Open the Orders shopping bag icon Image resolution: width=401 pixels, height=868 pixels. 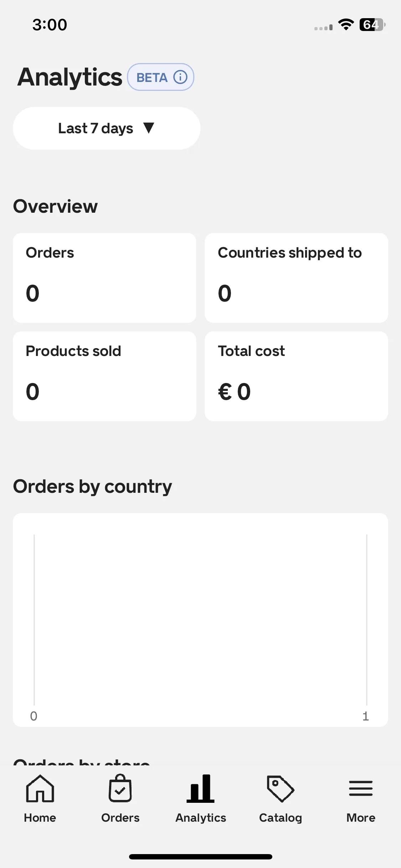(120, 788)
